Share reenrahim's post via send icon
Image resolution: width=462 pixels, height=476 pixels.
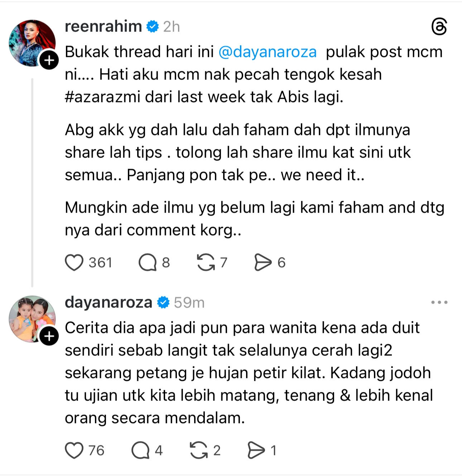click(263, 262)
